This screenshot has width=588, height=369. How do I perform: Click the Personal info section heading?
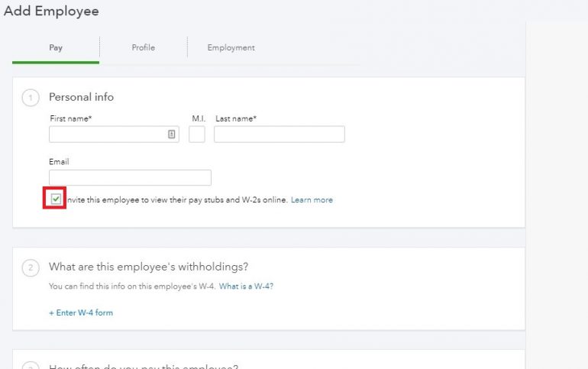81,97
